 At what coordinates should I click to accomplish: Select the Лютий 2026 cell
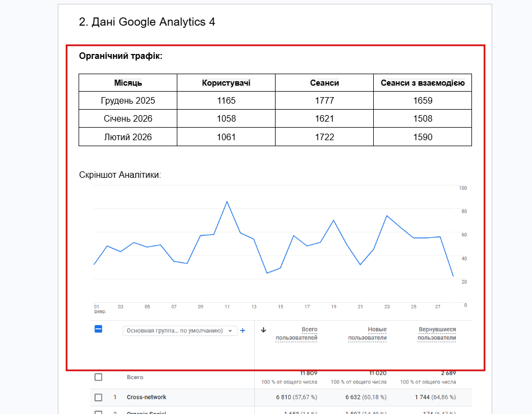point(128,137)
